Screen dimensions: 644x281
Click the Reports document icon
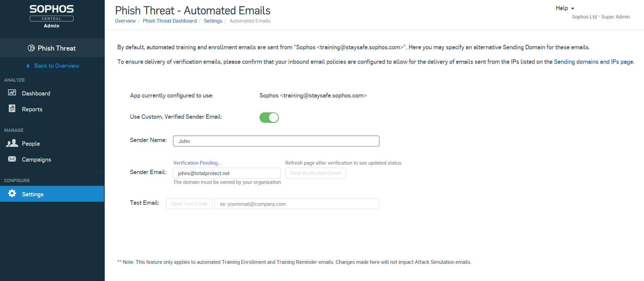point(12,108)
